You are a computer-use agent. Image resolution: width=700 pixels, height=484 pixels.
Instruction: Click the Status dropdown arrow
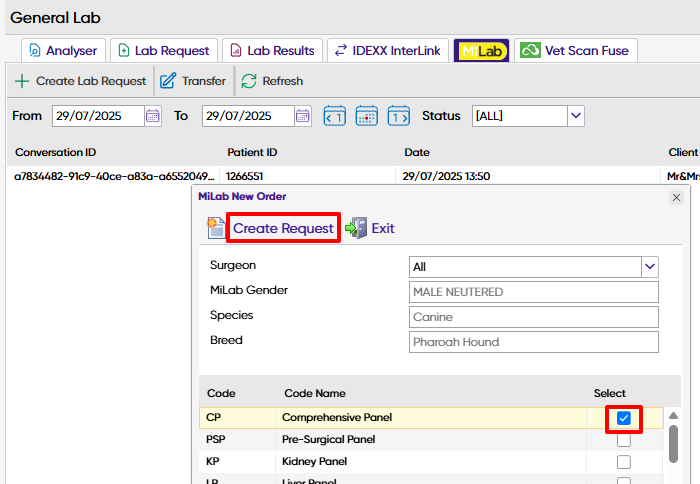pos(576,116)
